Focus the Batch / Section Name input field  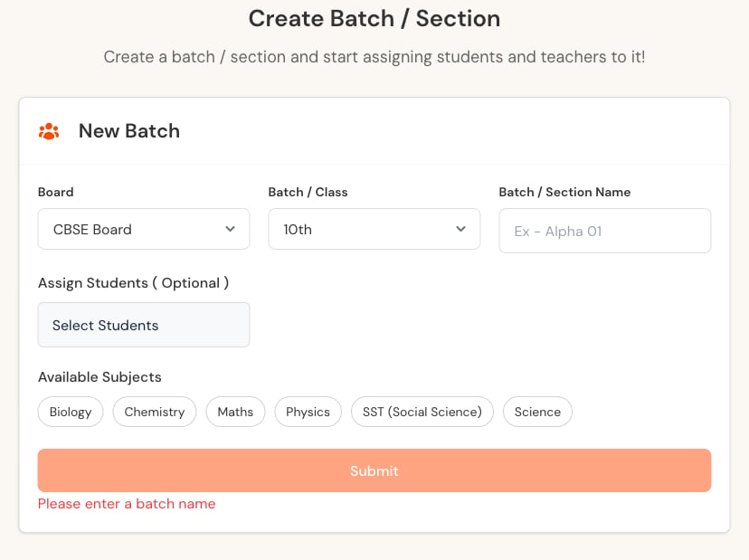point(605,231)
